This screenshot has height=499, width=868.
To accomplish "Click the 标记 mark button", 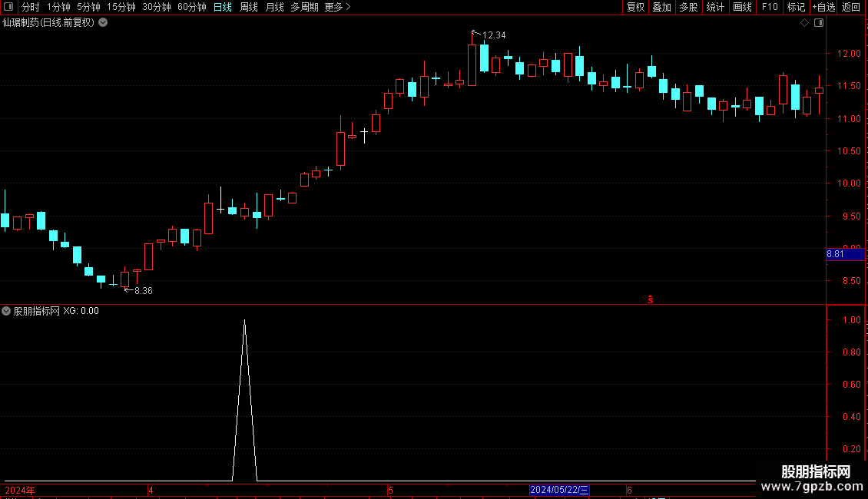I will (796, 7).
